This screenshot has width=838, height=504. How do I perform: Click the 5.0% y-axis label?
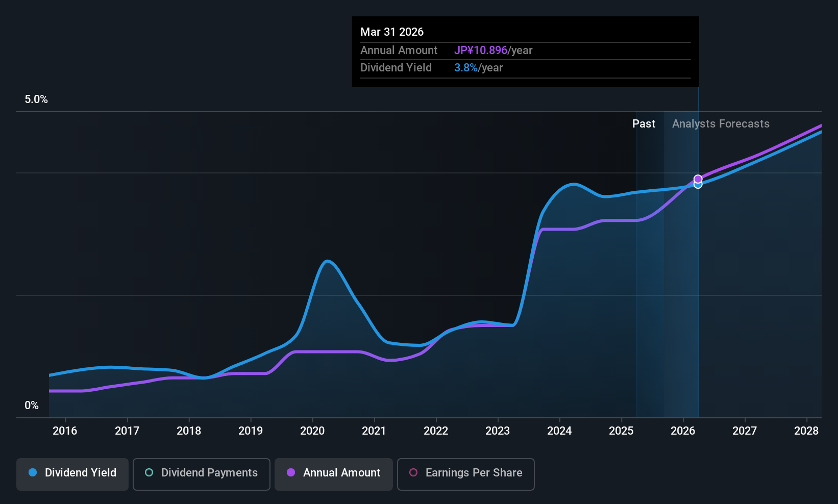(36, 99)
